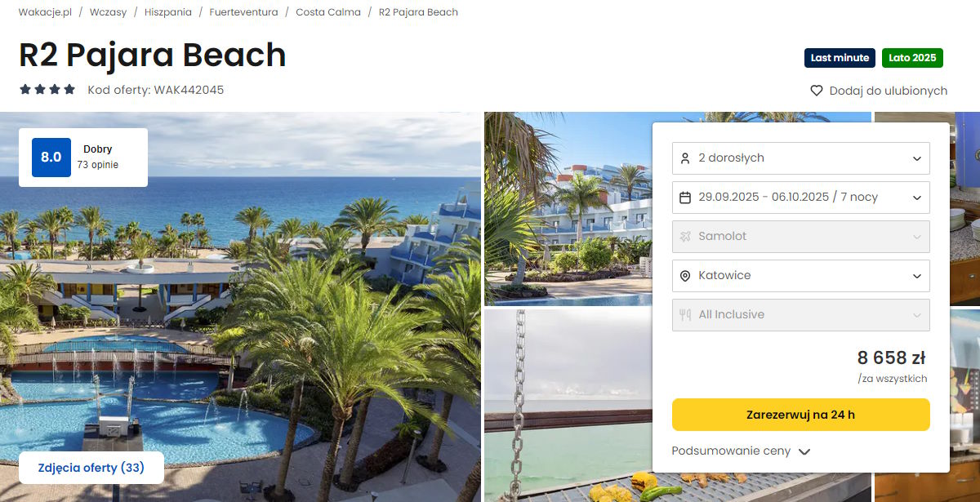Open the hotel building garden thumbnail photo
Viewport: 980px width, 502px height.
[x=568, y=209]
